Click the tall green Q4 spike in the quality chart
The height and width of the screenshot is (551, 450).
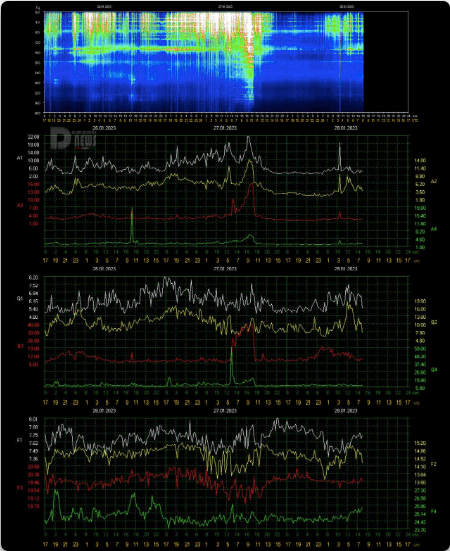(x=231, y=365)
